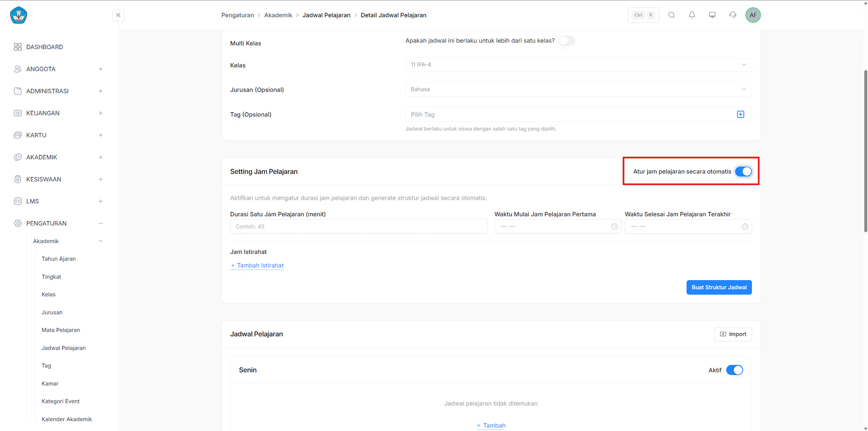Toggle the Senin Aktif switch
The width and height of the screenshot is (868, 431).
pyautogui.click(x=734, y=370)
